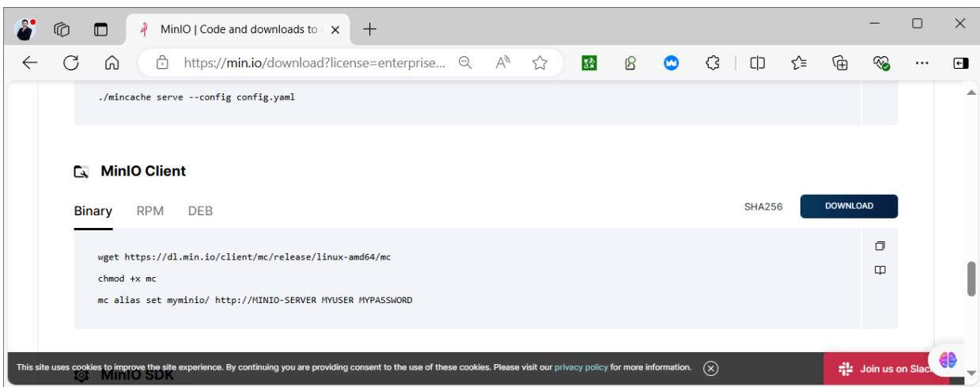Click the MinIO Client section icon
Viewport: 980px width, 387px height.
pos(81,171)
